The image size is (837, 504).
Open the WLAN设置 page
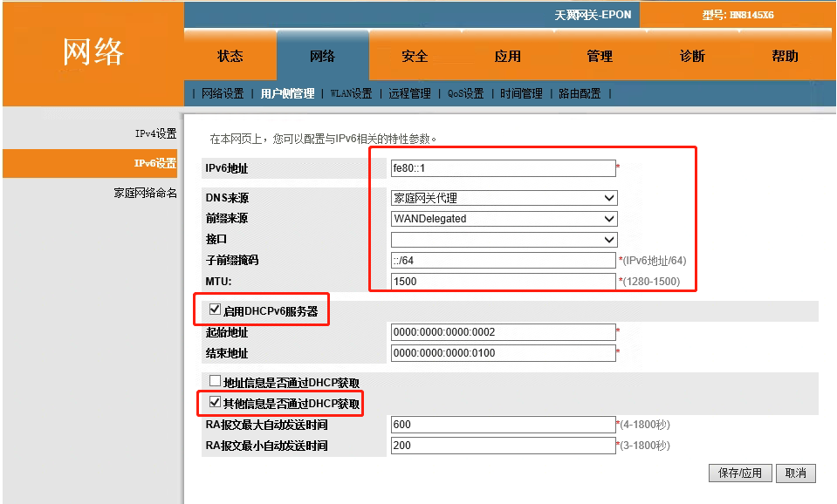tap(350, 92)
